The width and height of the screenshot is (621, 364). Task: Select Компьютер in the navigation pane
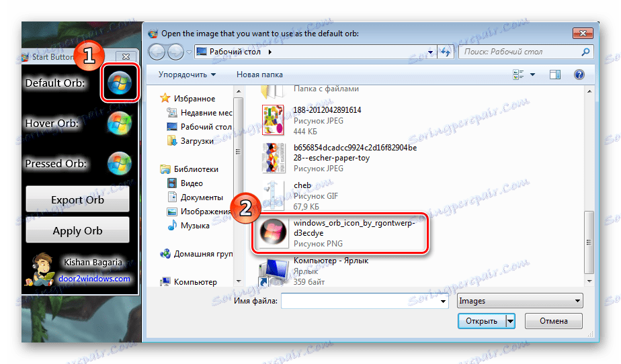(x=196, y=281)
